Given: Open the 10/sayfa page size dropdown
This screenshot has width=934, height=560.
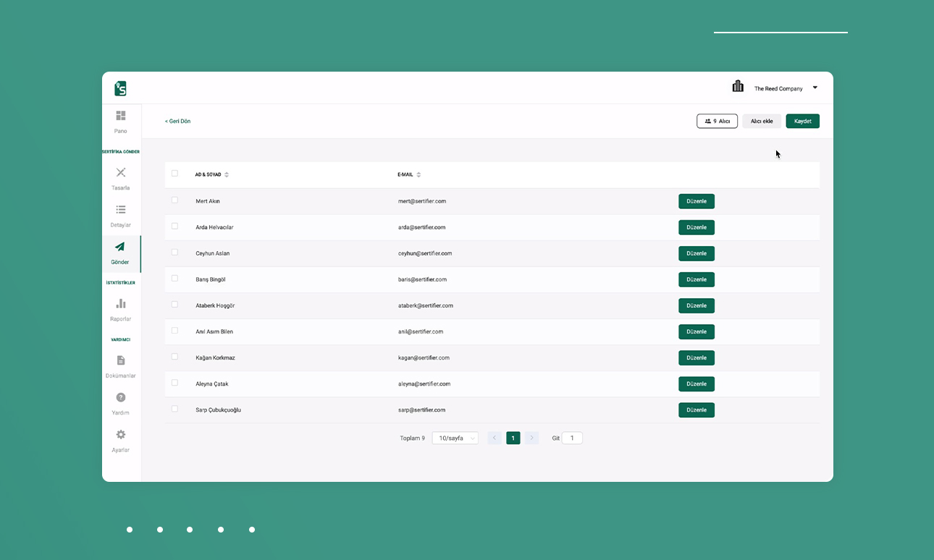Looking at the screenshot, I should click(x=455, y=438).
